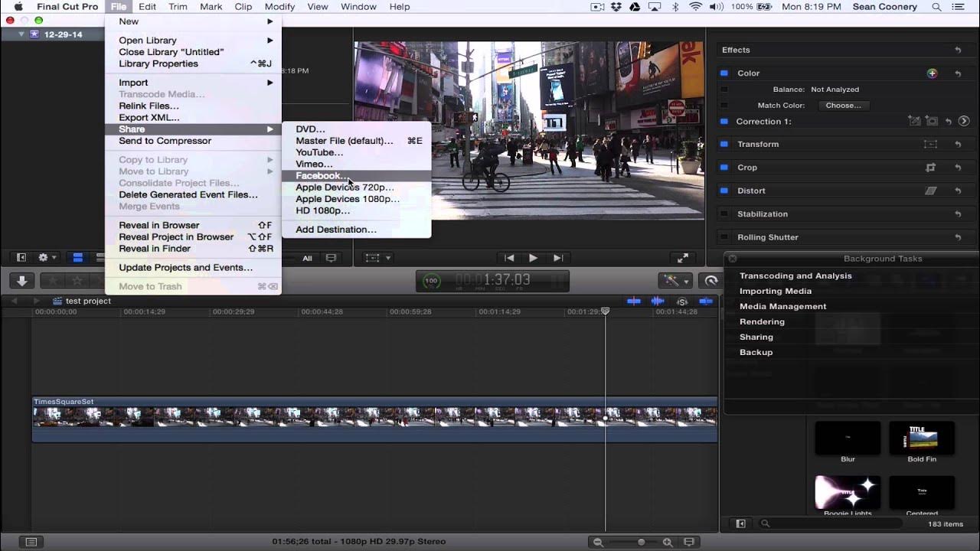This screenshot has height=551, width=980.
Task: Disable the Color effect checkbox
Action: coord(724,73)
